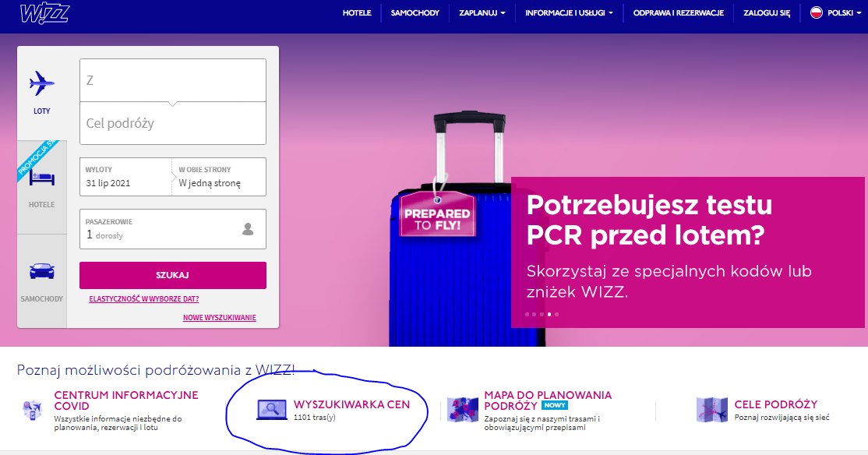Screen dimensions: 868x455
Task: Click the passenger silhouette icon
Action: [x=248, y=228]
